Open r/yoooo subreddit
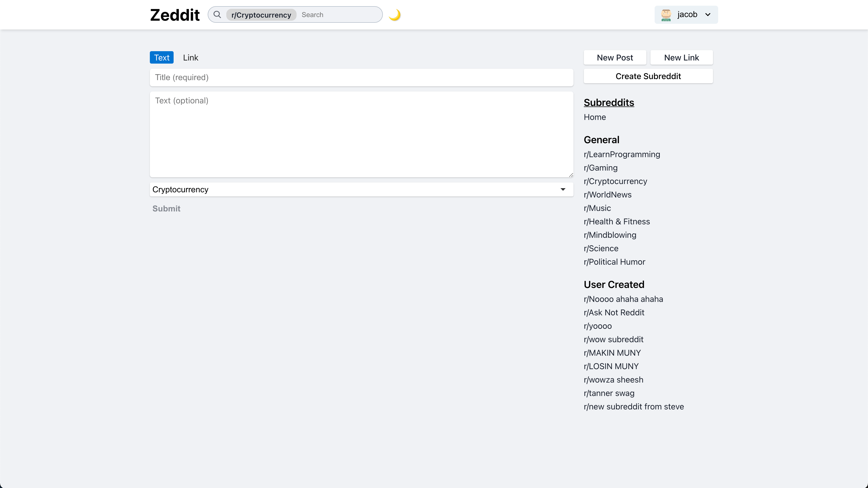Image resolution: width=868 pixels, height=488 pixels. (x=598, y=326)
